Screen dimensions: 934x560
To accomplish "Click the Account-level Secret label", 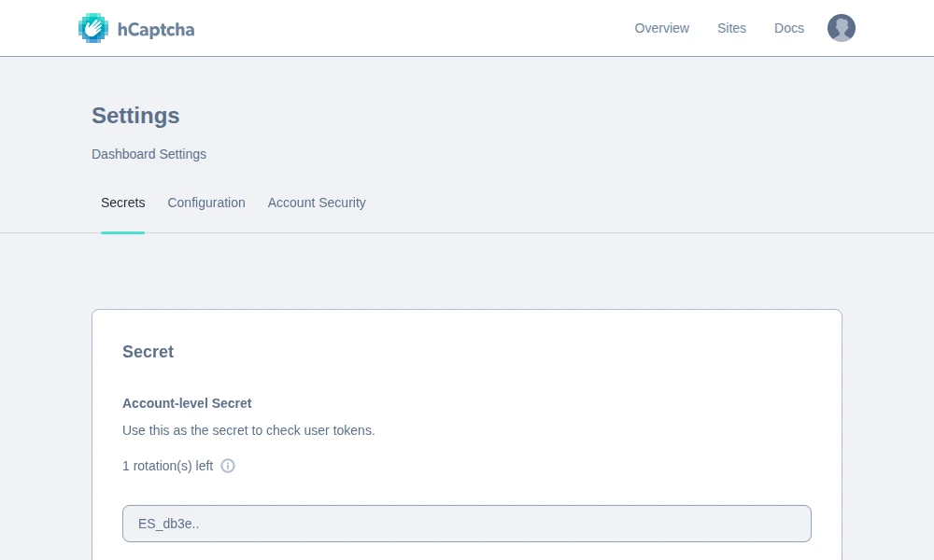I will pyautogui.click(x=187, y=403).
